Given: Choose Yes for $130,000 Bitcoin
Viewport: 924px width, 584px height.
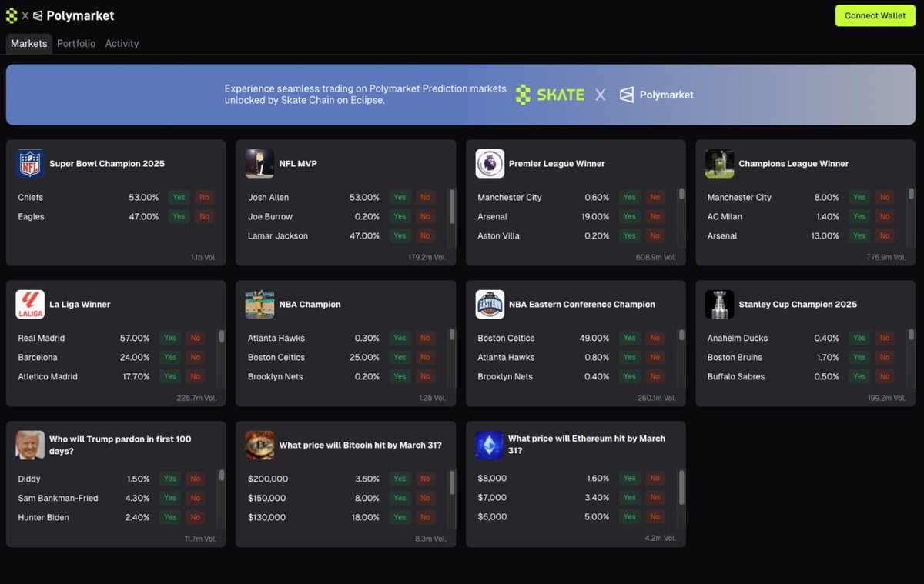Looking at the screenshot, I should point(400,517).
